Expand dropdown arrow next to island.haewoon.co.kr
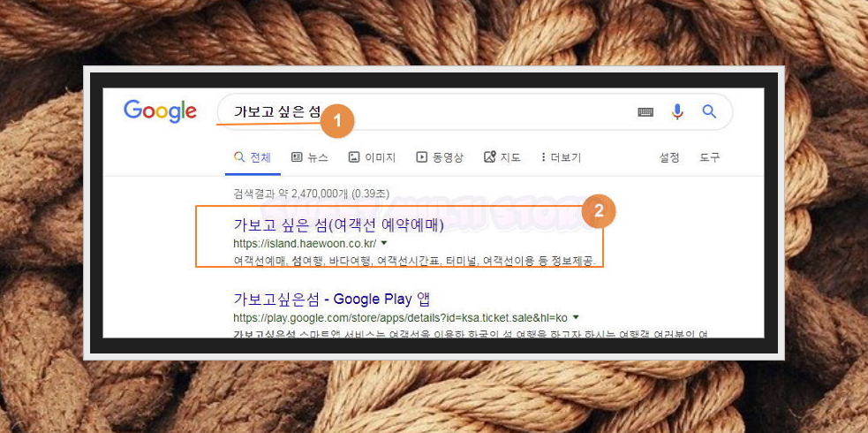868x433 pixels. tap(384, 243)
